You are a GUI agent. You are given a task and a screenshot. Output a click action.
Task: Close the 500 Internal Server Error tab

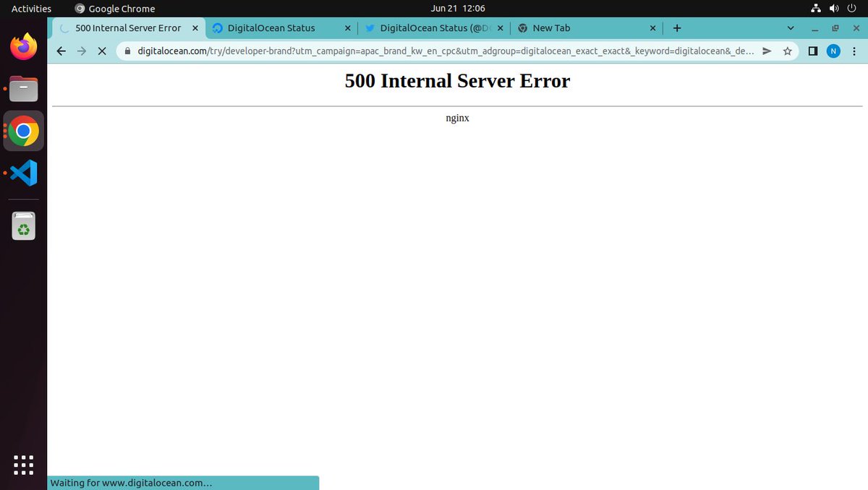pos(195,28)
